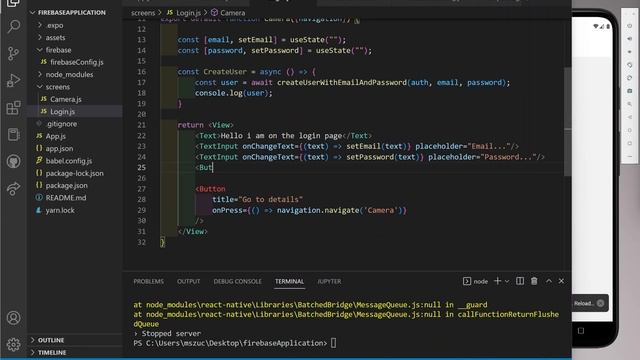Switch to the PROBLEMS tab
Image resolution: width=640 pixels, height=360 pixels.
click(149, 281)
